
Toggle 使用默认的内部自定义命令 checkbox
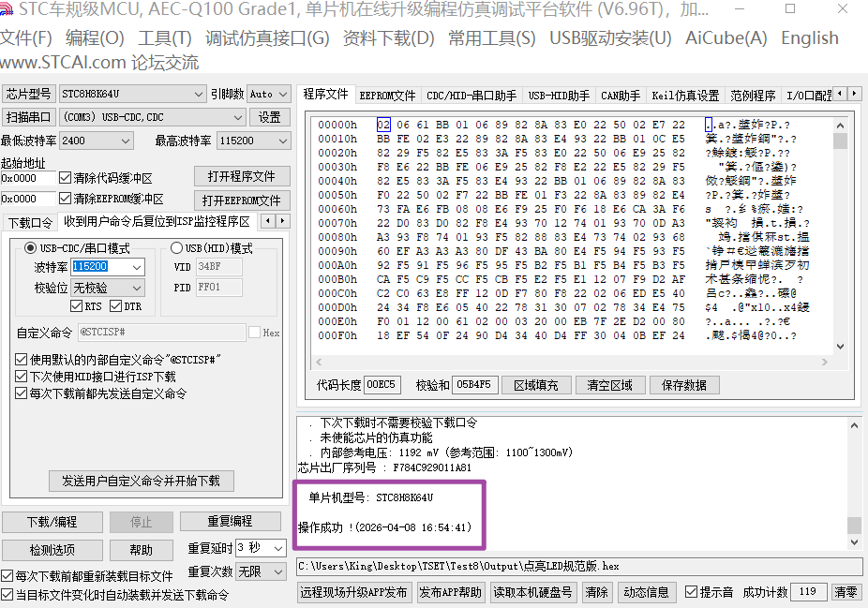[x=21, y=360]
